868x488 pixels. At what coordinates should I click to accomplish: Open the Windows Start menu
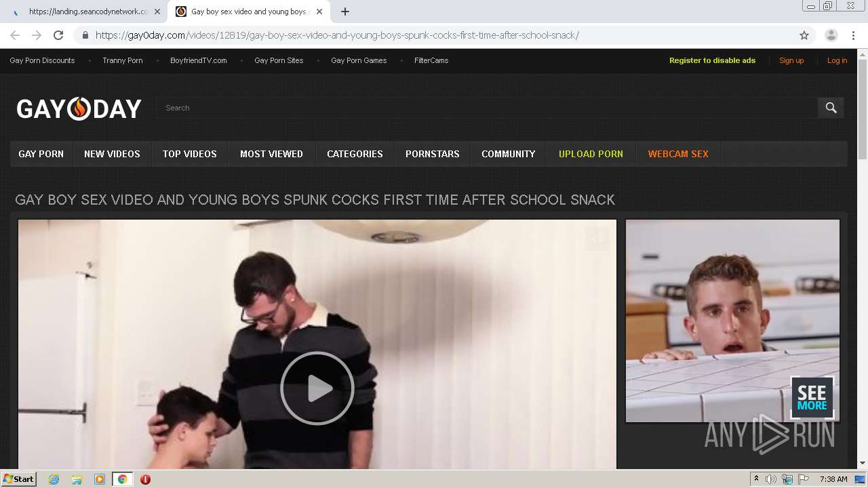[18, 479]
